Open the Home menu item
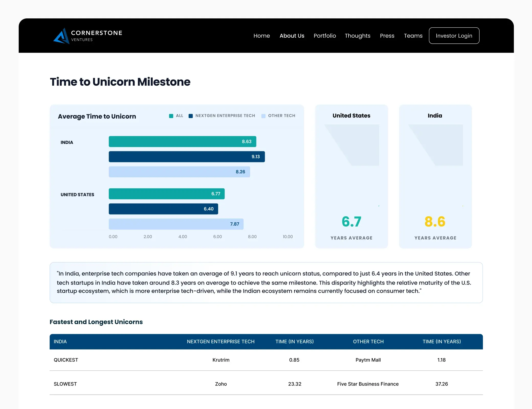This screenshot has width=532, height=409. [x=262, y=36]
